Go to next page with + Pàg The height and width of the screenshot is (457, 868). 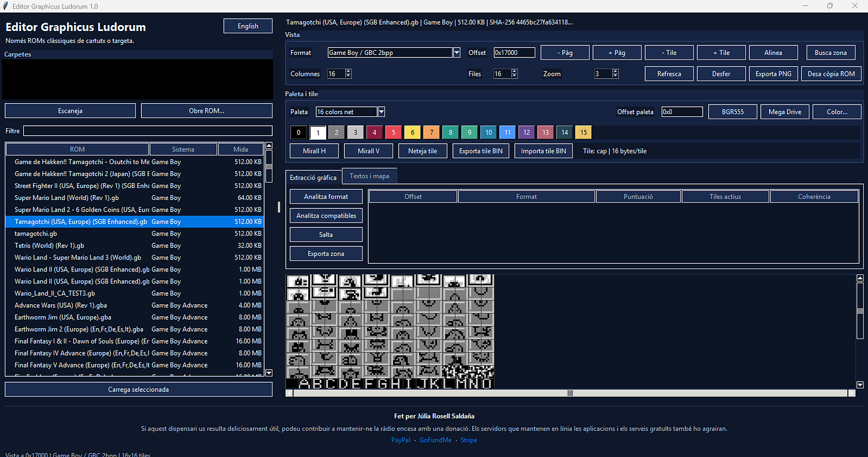click(x=617, y=53)
